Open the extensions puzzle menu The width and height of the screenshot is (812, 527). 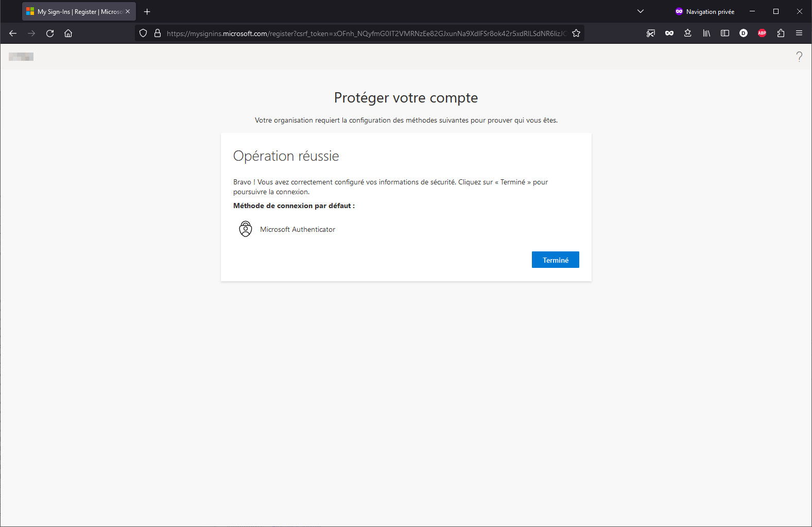coord(781,33)
